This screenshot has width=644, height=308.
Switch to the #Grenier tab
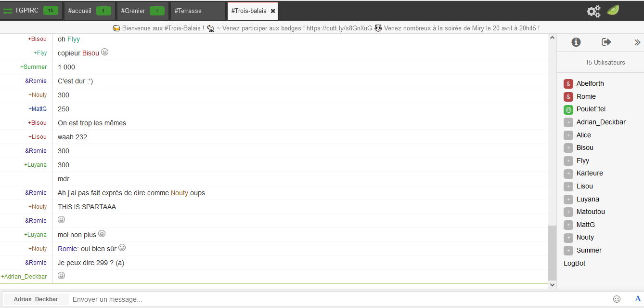tap(143, 11)
